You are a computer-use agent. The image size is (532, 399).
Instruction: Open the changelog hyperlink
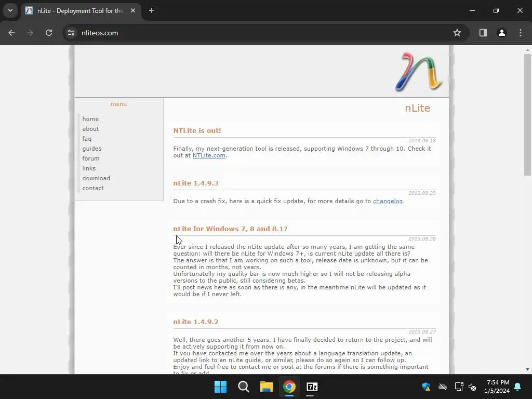point(388,201)
